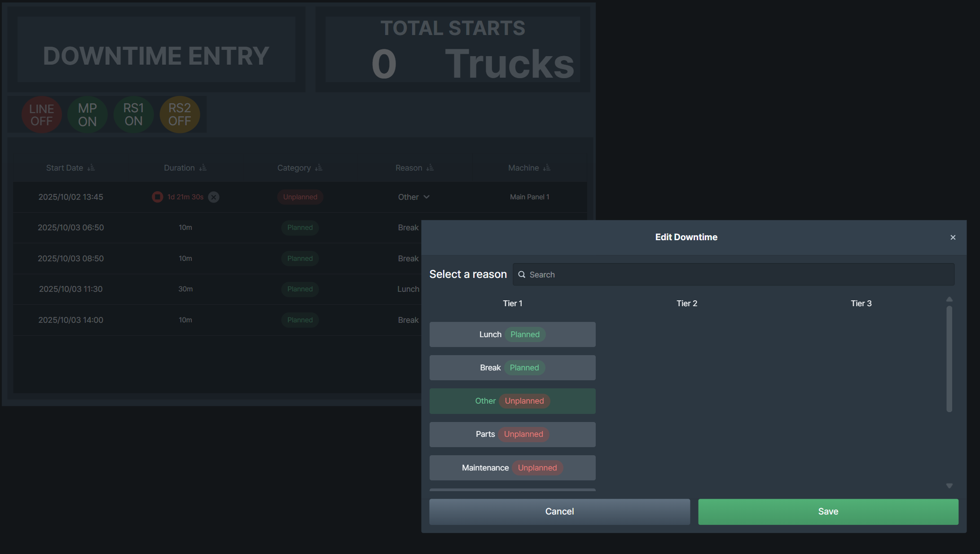Stop the running 1d 21m downtime timer

coord(157,197)
